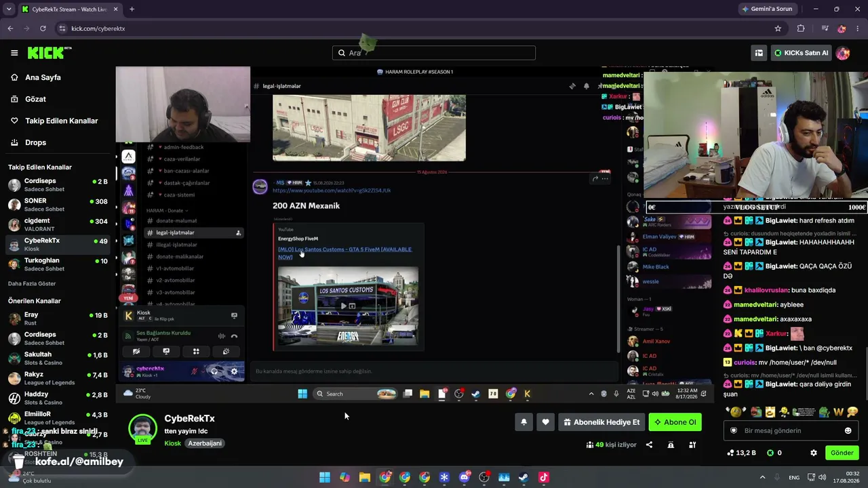Click curiois username in Kick chat
The image size is (868, 488).
click(x=744, y=363)
